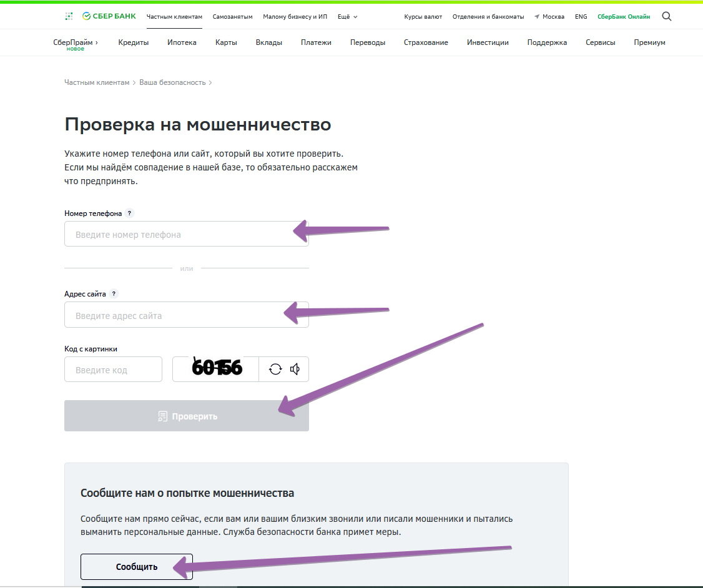This screenshot has height=588, width=703.
Task: Go to Ваша безопасность breadcrumb
Action: 172,82
